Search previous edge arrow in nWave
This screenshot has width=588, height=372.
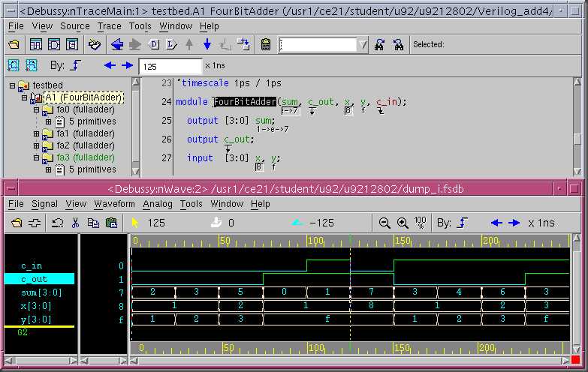(x=496, y=223)
